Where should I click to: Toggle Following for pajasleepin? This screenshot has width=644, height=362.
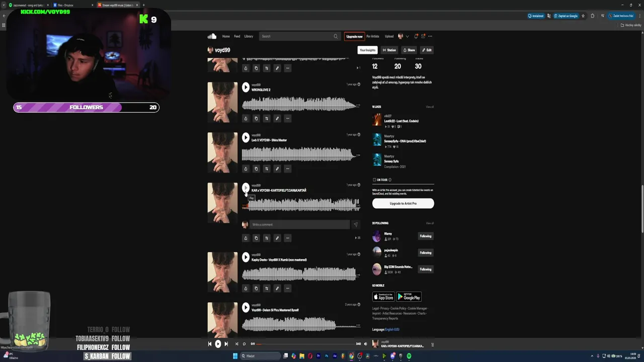point(426,253)
